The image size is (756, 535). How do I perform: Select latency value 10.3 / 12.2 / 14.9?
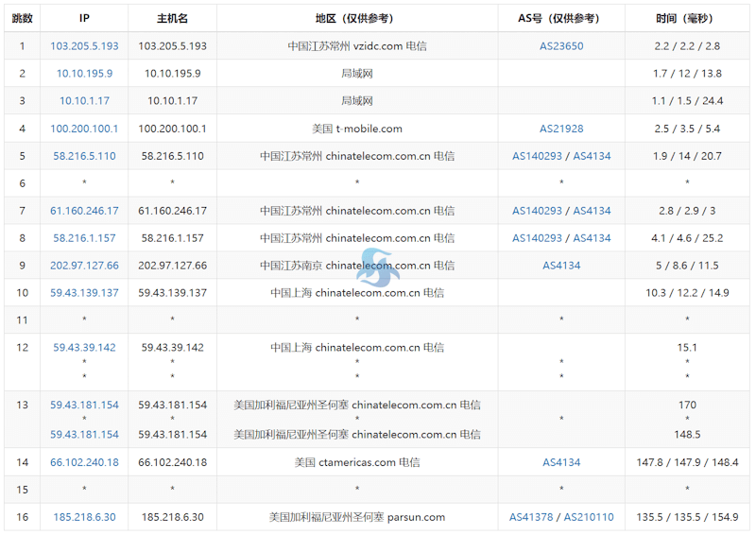[x=687, y=293]
